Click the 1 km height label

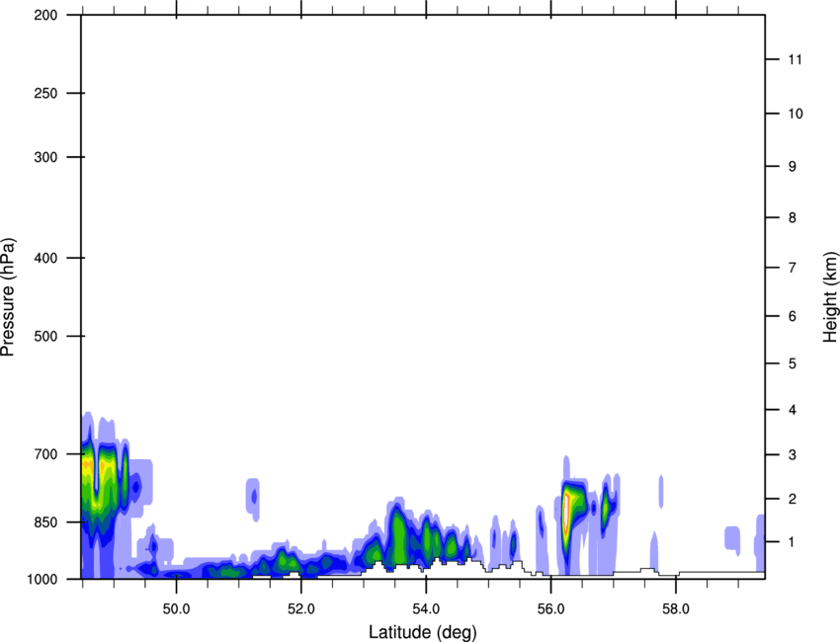tap(793, 542)
